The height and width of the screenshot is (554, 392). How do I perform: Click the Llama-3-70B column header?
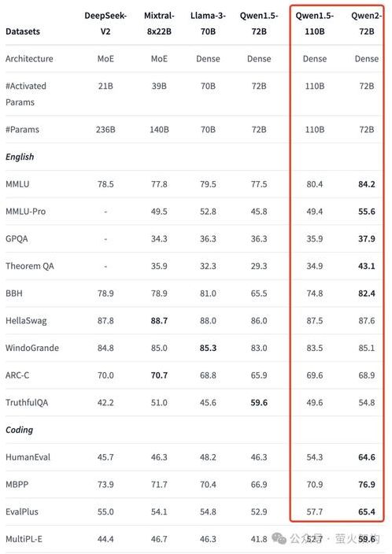click(208, 24)
